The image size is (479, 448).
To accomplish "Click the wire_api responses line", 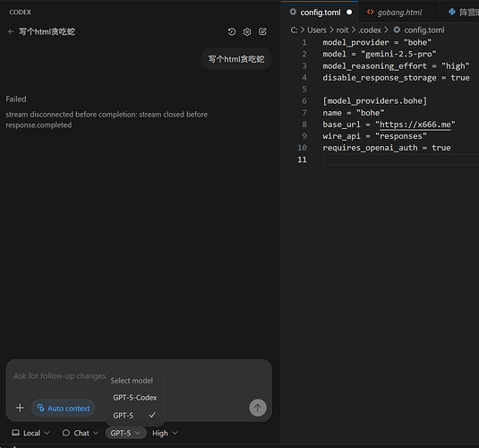I will click(x=374, y=136).
